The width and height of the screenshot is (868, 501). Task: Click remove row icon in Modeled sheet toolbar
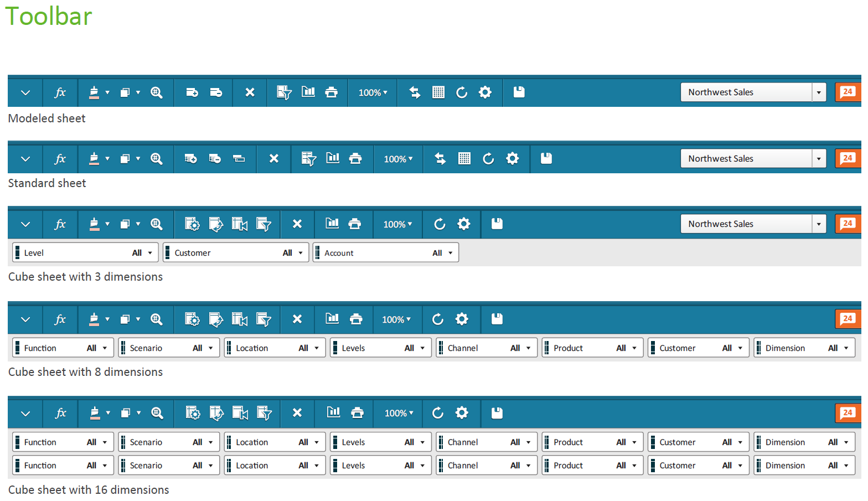point(216,92)
